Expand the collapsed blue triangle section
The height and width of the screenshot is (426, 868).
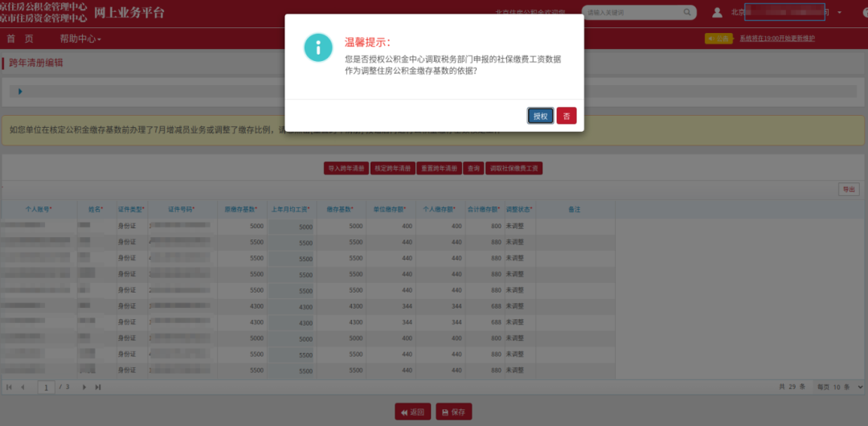tap(20, 92)
